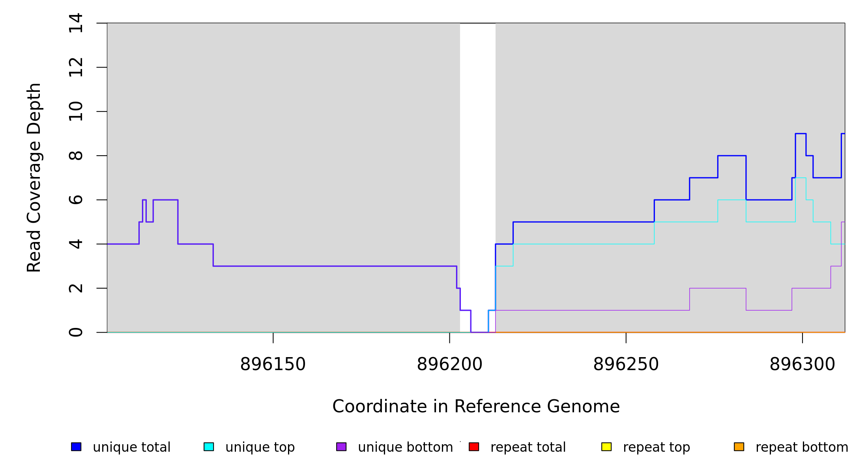Viewport: 868px width, 473px height.
Task: Click the purple 'unique bottom' legend swatch
Action: (341, 447)
